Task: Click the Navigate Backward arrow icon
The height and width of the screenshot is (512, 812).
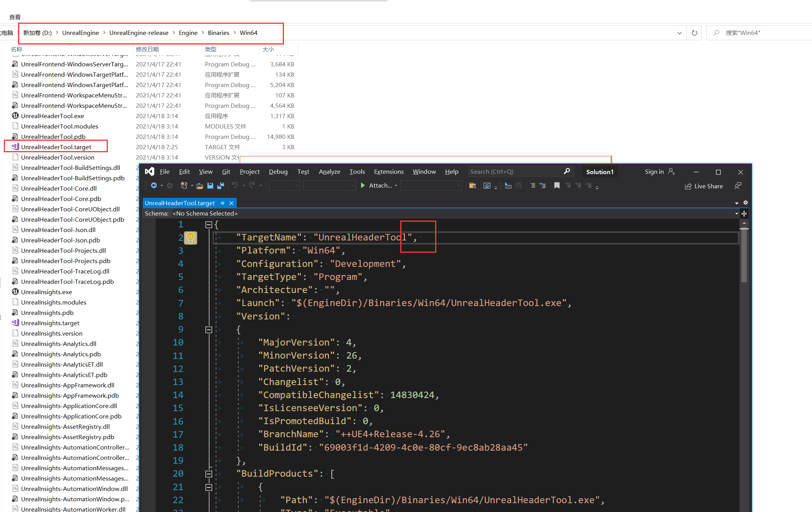Action: [154, 186]
